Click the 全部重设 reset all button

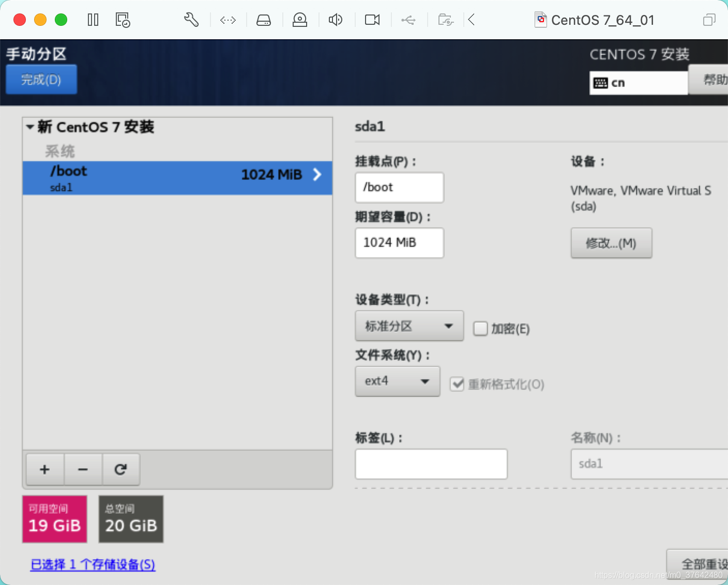pos(698,564)
